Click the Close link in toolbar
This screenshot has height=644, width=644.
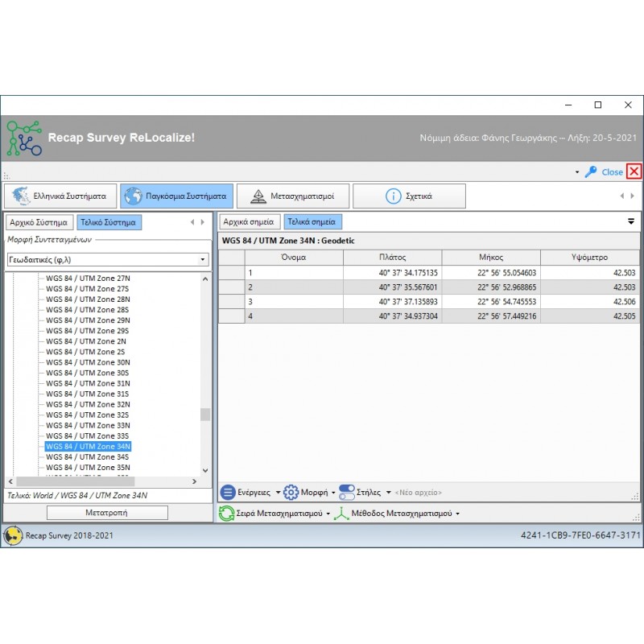coord(612,171)
